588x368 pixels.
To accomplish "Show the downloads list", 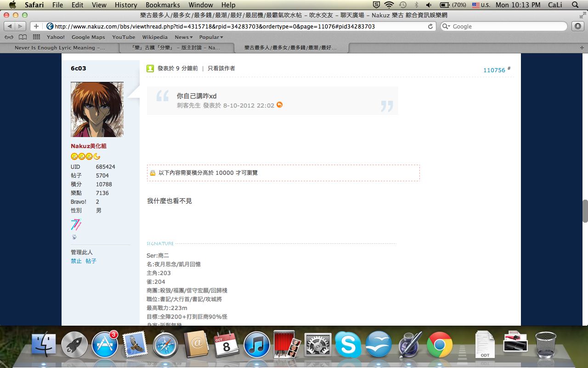I will pyautogui.click(x=577, y=26).
